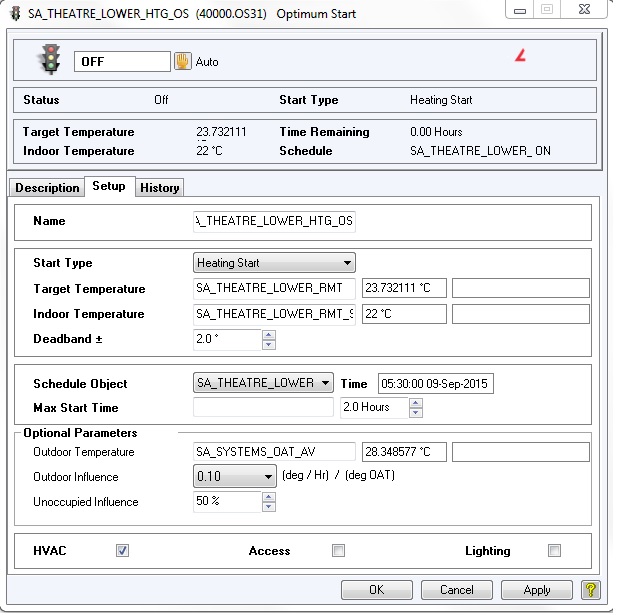This screenshot has height=615, width=617.
Task: Click the Schedule value SA_THEATRE_LOWER_ ON
Action: pos(480,151)
